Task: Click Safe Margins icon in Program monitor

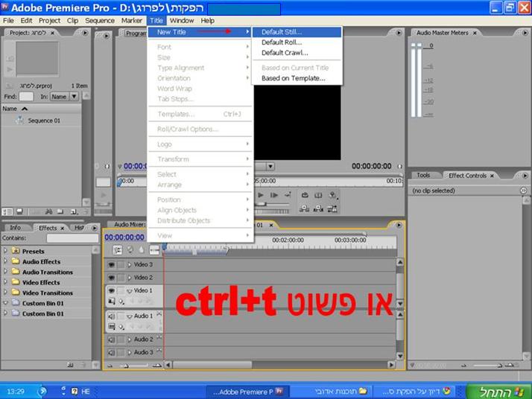Action: coord(318,195)
